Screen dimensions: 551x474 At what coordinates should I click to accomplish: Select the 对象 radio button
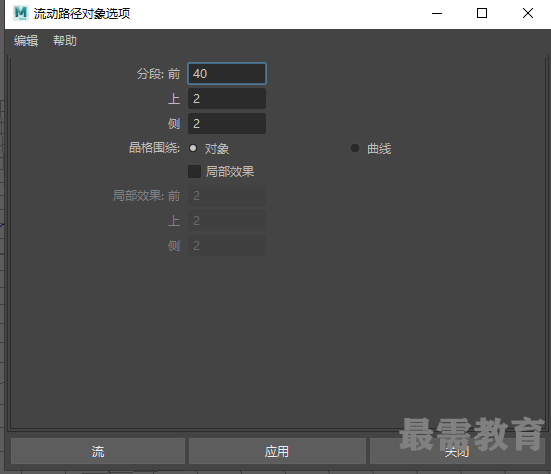[x=193, y=148]
